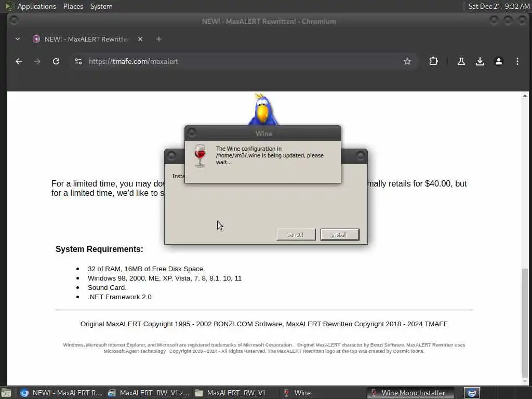Screen dimensions: 532x399
Task: Click 'Sound Card.' requirement text
Action: coord(107,287)
